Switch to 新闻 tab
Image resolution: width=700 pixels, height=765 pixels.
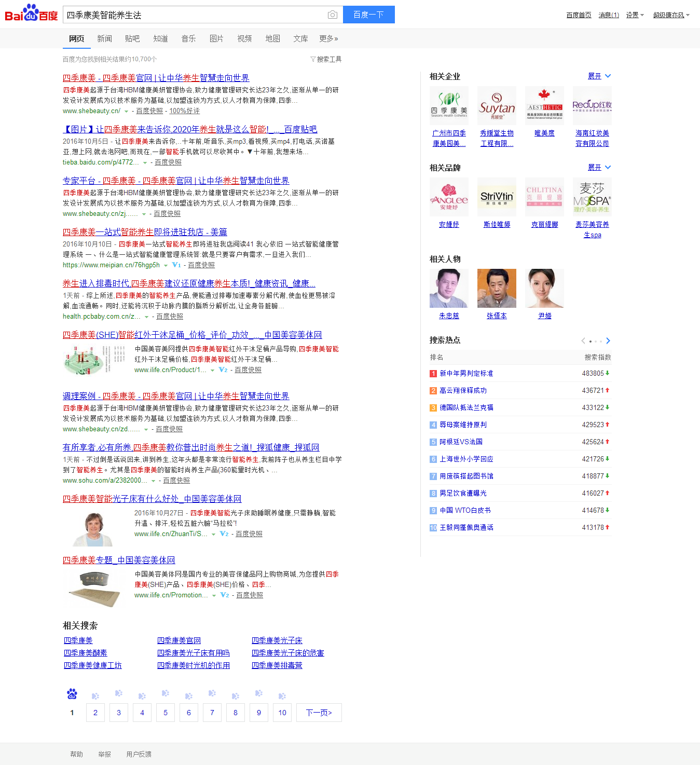pyautogui.click(x=104, y=38)
